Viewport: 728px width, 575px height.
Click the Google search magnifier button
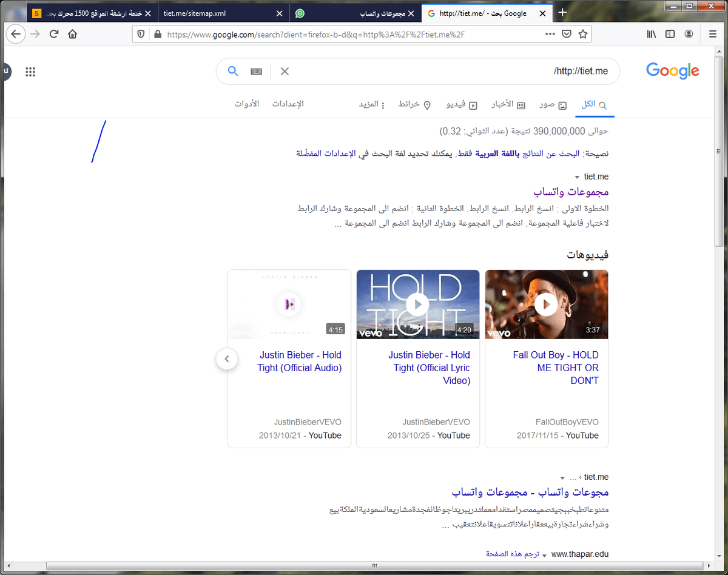pyautogui.click(x=233, y=72)
